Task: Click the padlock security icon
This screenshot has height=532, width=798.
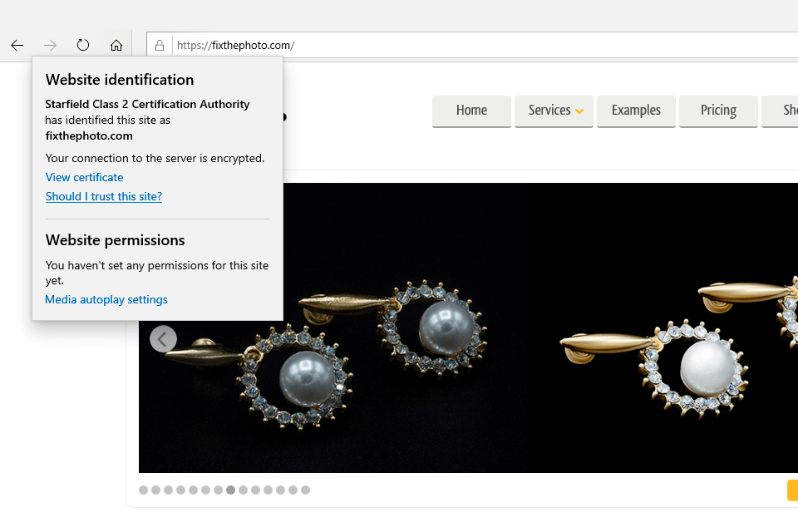Action: point(160,46)
